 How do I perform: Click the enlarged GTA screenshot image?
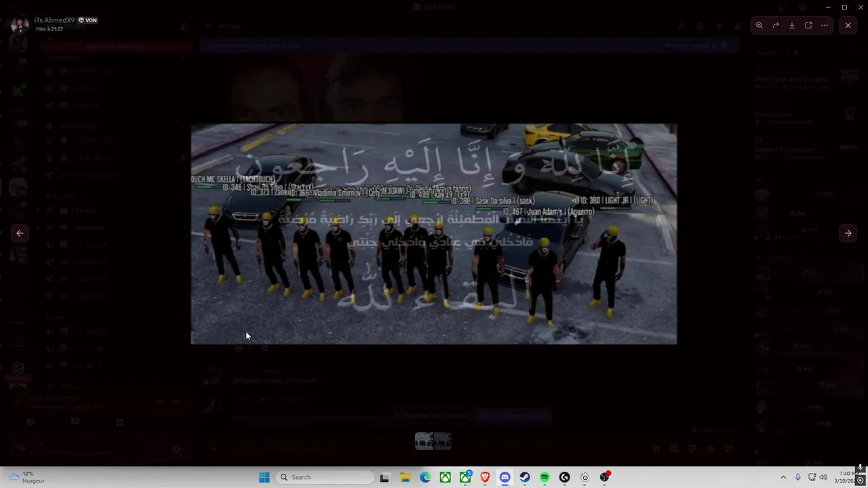434,234
